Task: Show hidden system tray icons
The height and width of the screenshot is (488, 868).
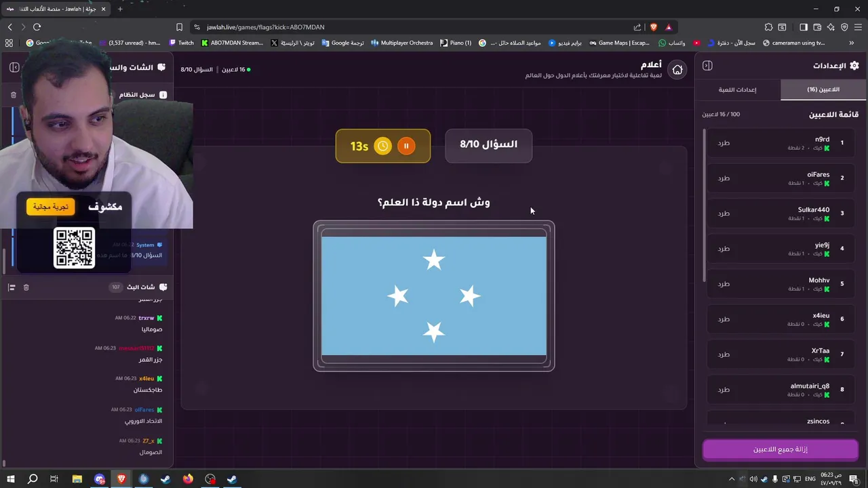Action: (x=732, y=479)
